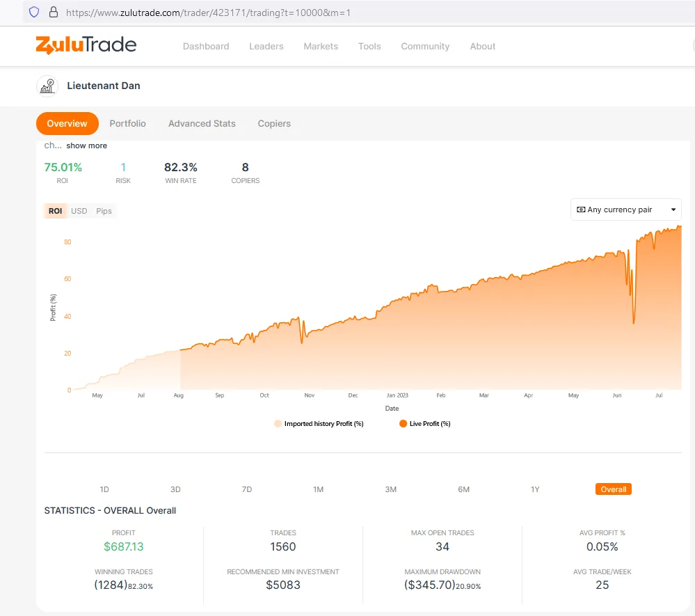Image resolution: width=695 pixels, height=616 pixels.
Task: Click the Jan 2023 axis label
Action: pos(397,395)
